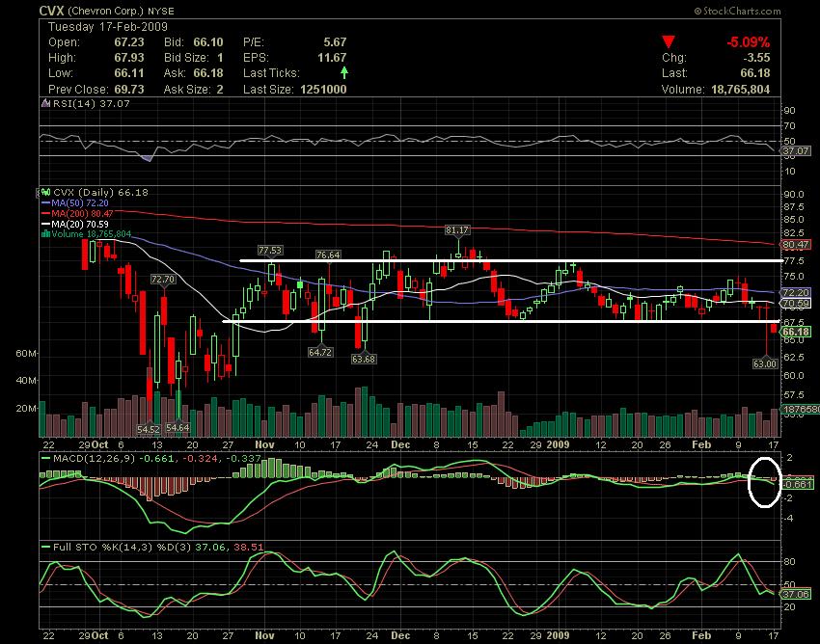Click the RSI(14) 37.07 indicator label
The image size is (820, 644).
click(x=91, y=103)
